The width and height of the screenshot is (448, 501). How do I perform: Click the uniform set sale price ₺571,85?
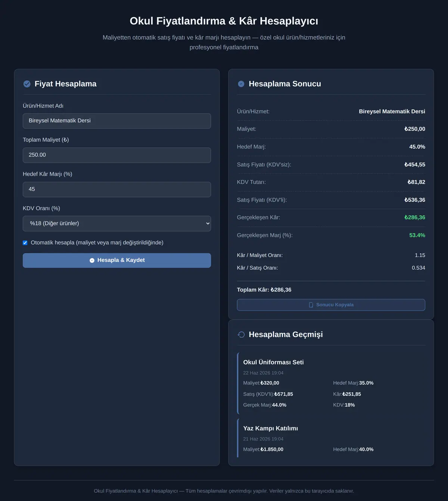(284, 394)
